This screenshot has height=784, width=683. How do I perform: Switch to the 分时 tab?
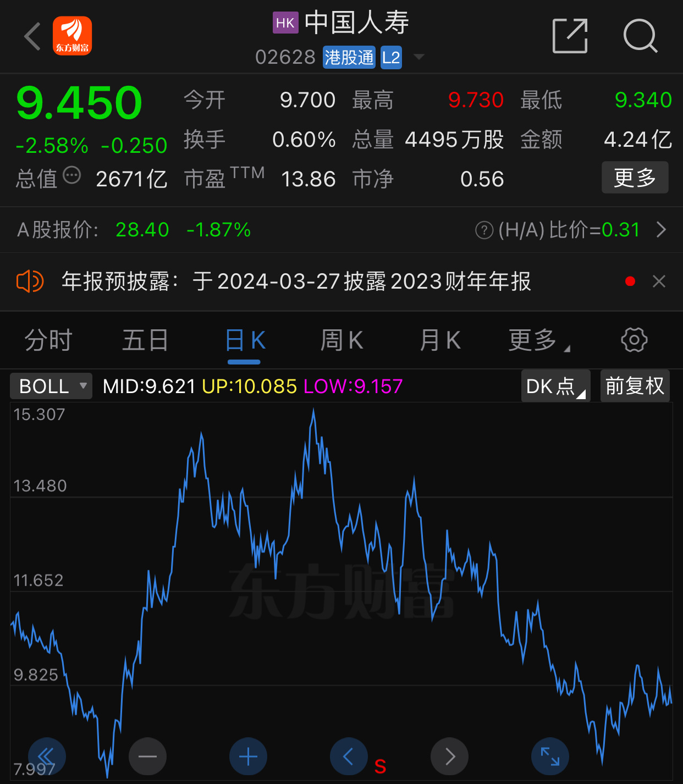coord(48,340)
